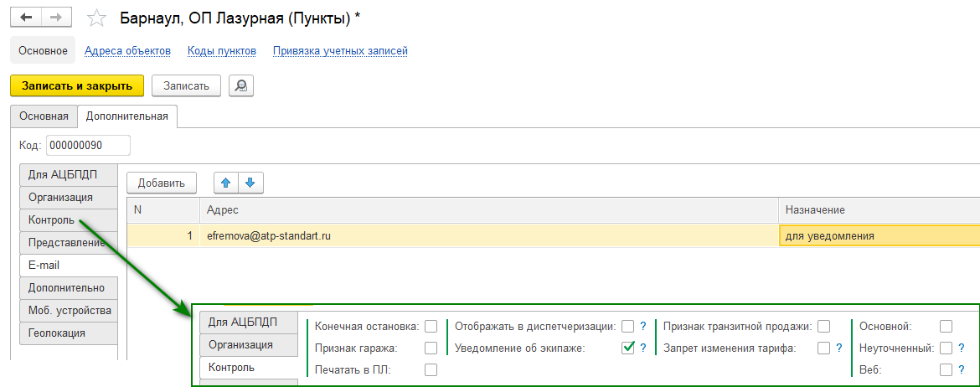The image size is (980, 387).
Task: Move the row down with arrow button
Action: click(x=250, y=182)
